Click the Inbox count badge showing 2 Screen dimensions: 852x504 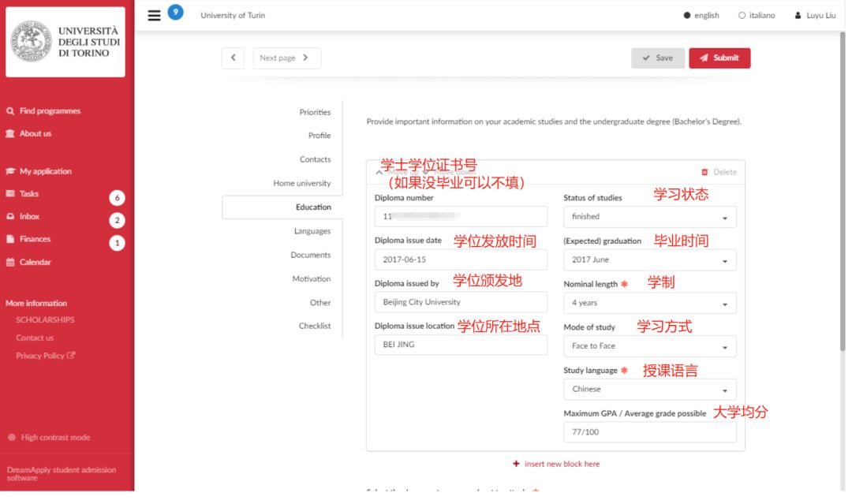pyautogui.click(x=117, y=220)
